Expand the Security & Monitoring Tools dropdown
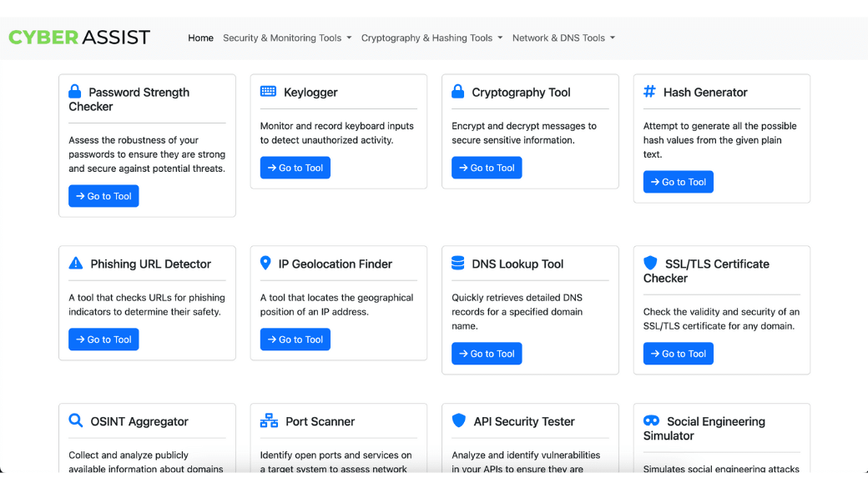Screen dimensions: 868x488 pyautogui.click(x=287, y=38)
